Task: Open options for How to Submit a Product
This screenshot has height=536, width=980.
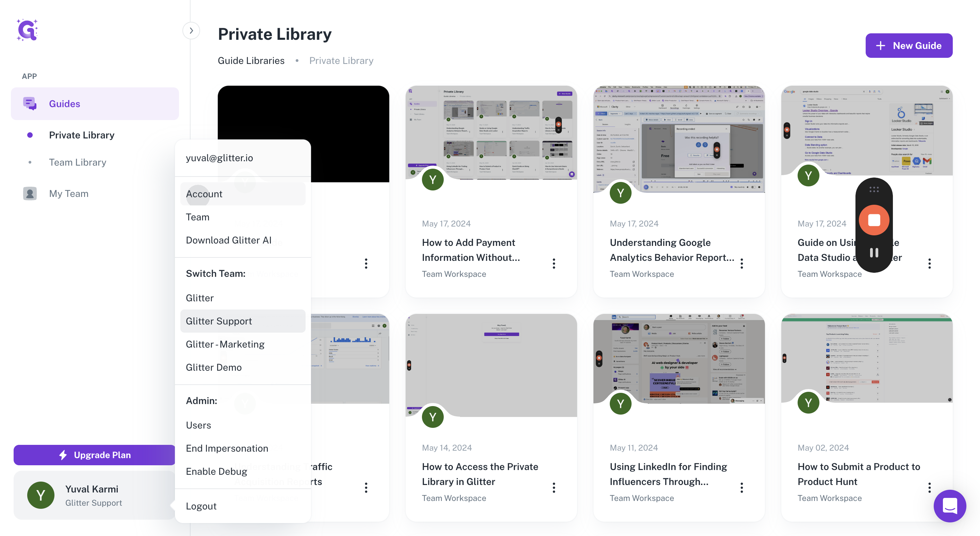Action: (x=929, y=488)
